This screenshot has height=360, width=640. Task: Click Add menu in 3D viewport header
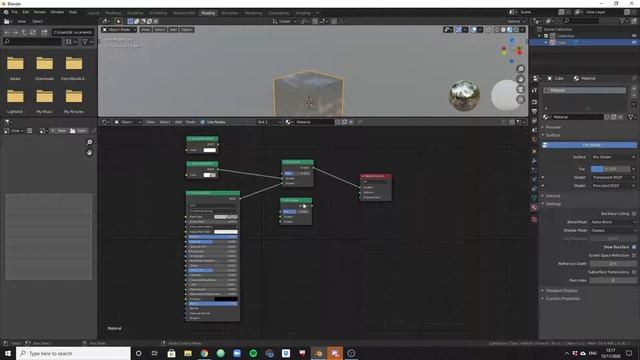coord(173,30)
